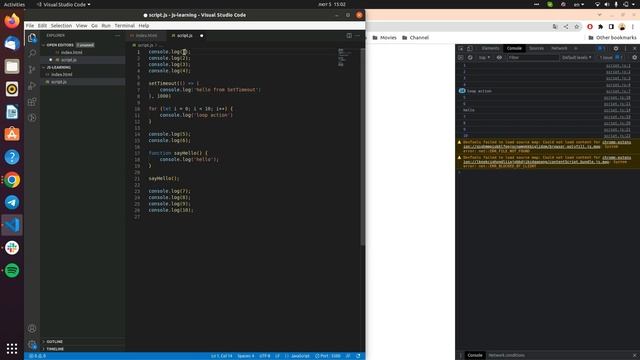Click Chrome side panel icon
This screenshot has width=640, height=360.
[611, 27]
